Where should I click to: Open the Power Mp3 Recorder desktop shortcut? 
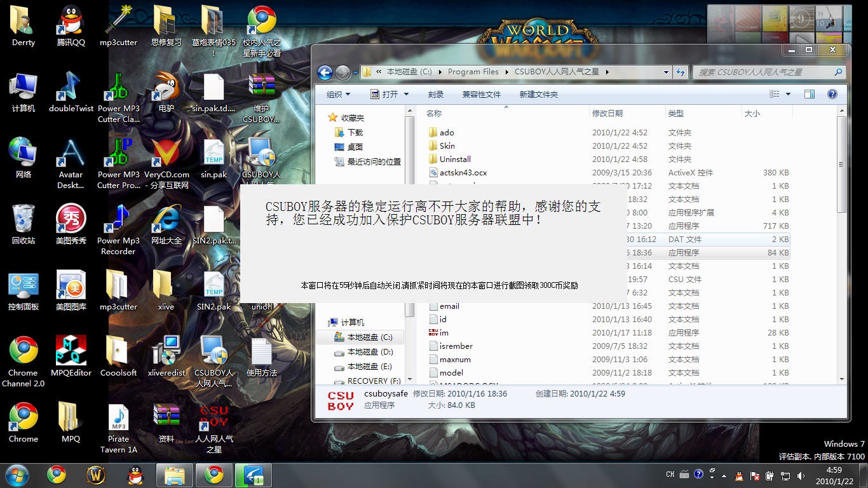(x=118, y=230)
